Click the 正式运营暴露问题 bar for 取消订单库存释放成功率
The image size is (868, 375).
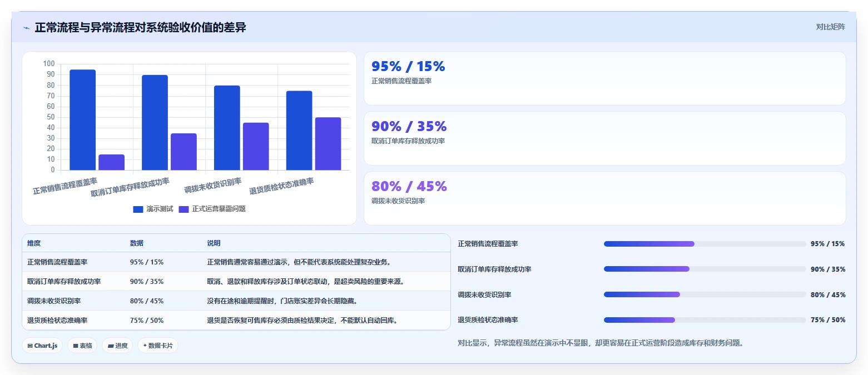(x=183, y=152)
